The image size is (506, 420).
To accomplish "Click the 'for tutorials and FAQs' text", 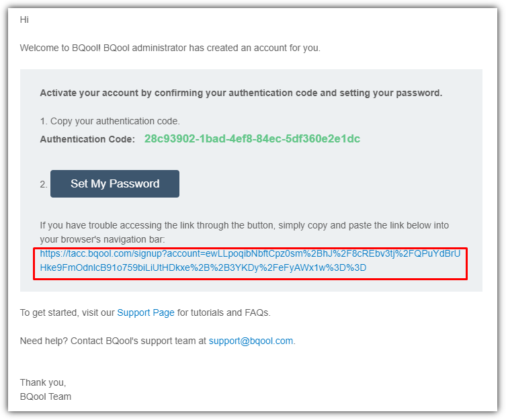I will (x=224, y=313).
